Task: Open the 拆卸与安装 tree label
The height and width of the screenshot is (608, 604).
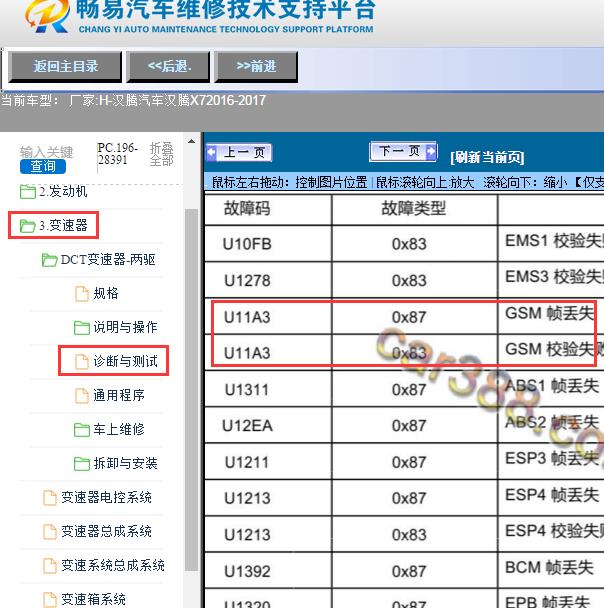Action: 125,463
